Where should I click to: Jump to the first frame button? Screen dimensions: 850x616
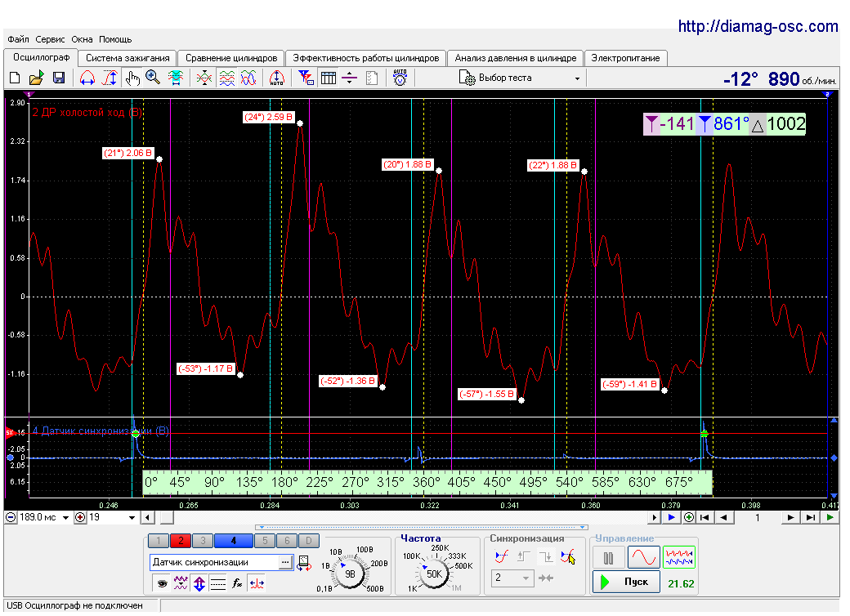705,517
